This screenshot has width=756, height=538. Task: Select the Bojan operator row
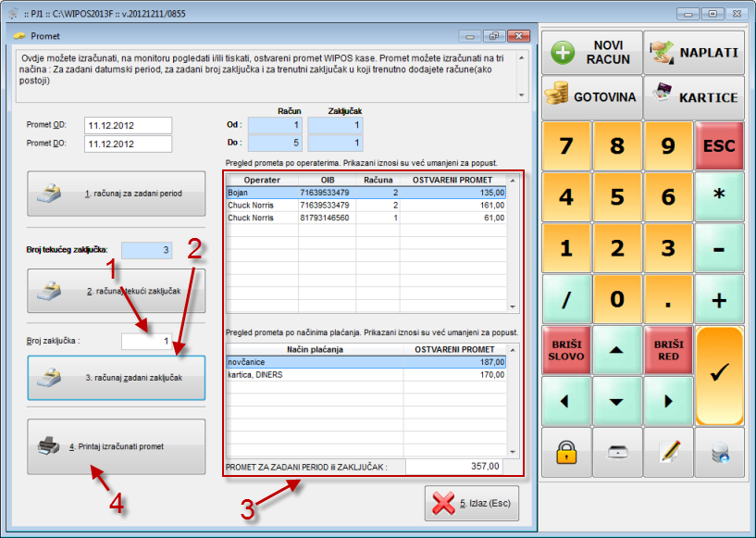[x=365, y=193]
